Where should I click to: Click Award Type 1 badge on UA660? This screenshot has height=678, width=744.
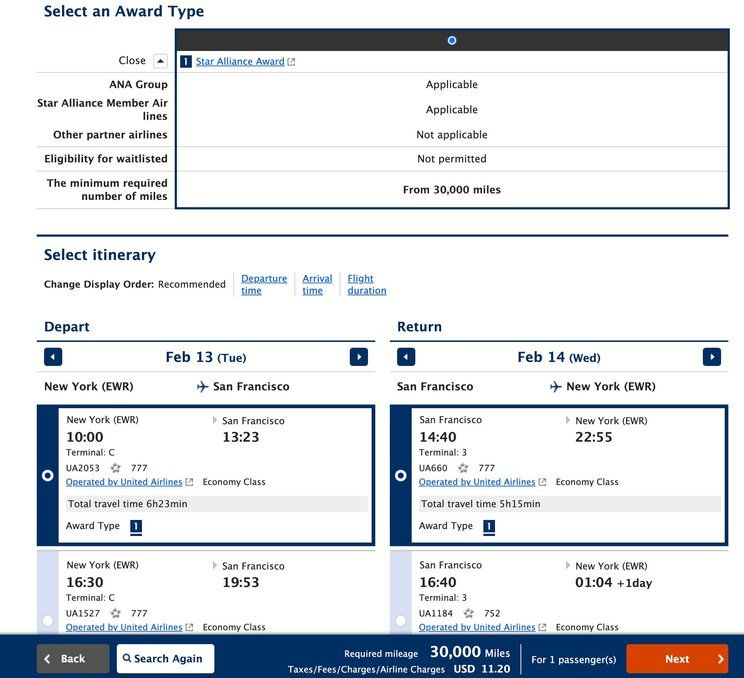tap(489, 527)
